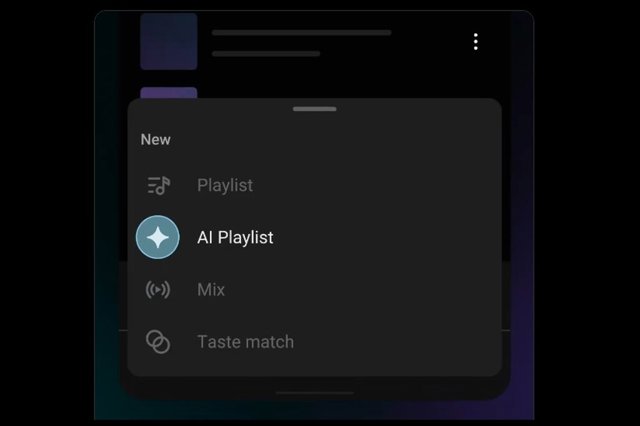The height and width of the screenshot is (426, 640).
Task: Tap the empty space of the Taste match row
Action: coord(398,342)
